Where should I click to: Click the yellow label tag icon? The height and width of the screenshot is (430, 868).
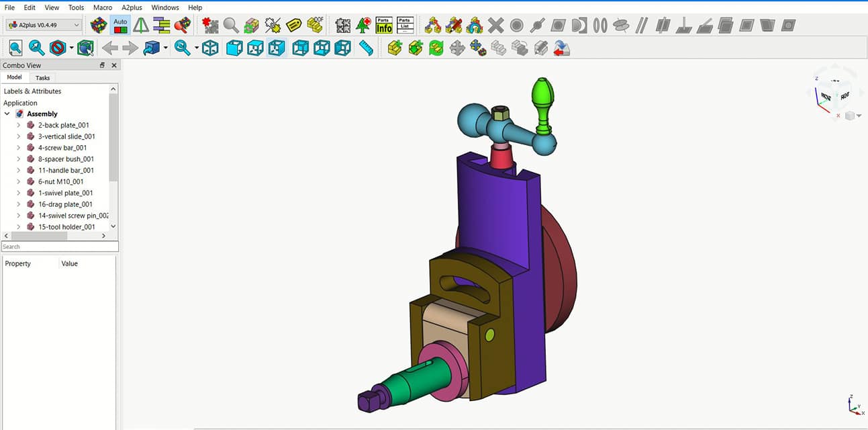click(x=293, y=26)
